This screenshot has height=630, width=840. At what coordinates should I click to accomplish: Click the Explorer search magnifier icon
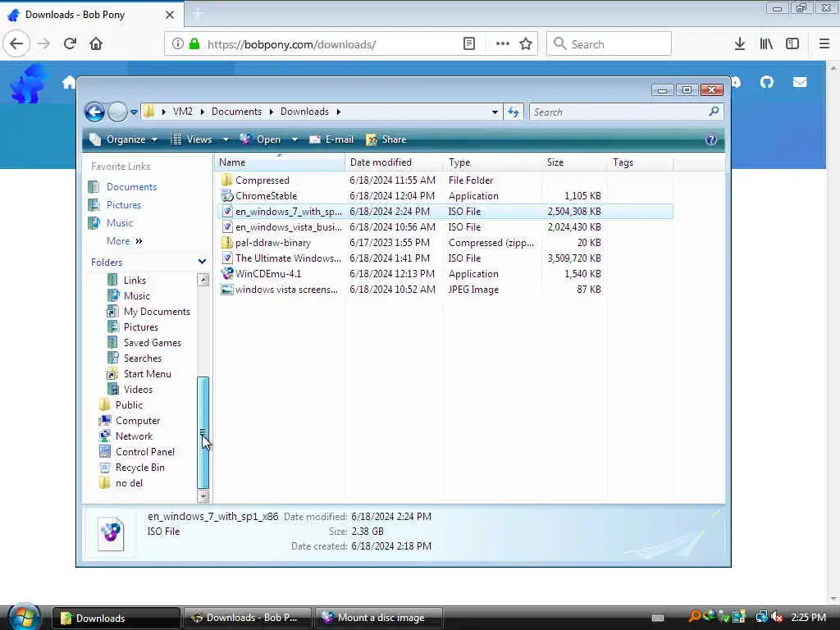pyautogui.click(x=714, y=112)
